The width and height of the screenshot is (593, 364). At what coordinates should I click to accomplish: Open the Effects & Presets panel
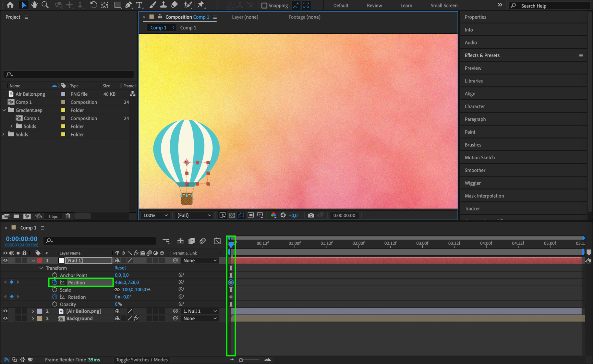pyautogui.click(x=482, y=55)
